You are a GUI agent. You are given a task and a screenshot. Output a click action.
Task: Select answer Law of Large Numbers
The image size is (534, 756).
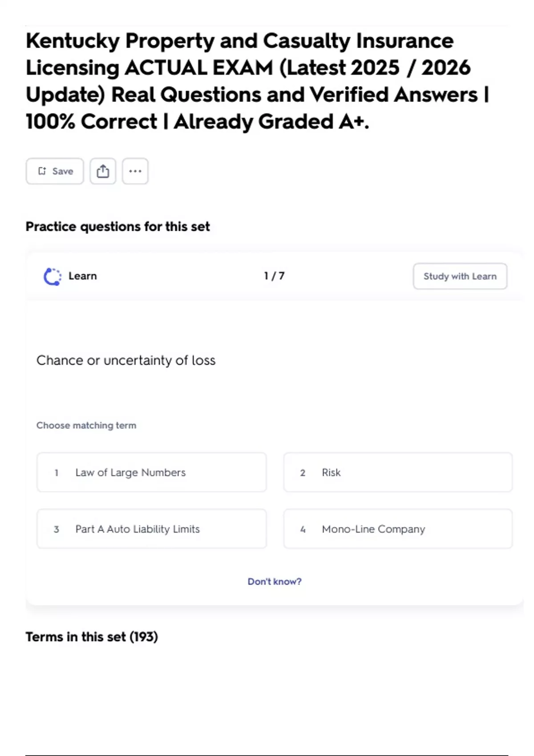(151, 472)
